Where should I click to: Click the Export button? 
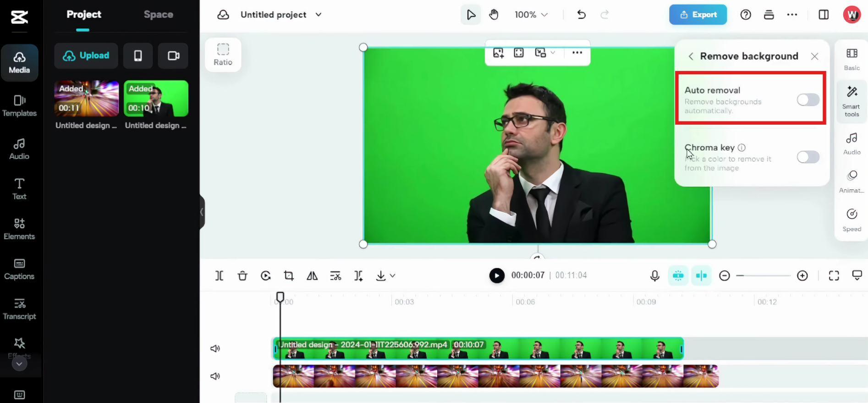698,15
